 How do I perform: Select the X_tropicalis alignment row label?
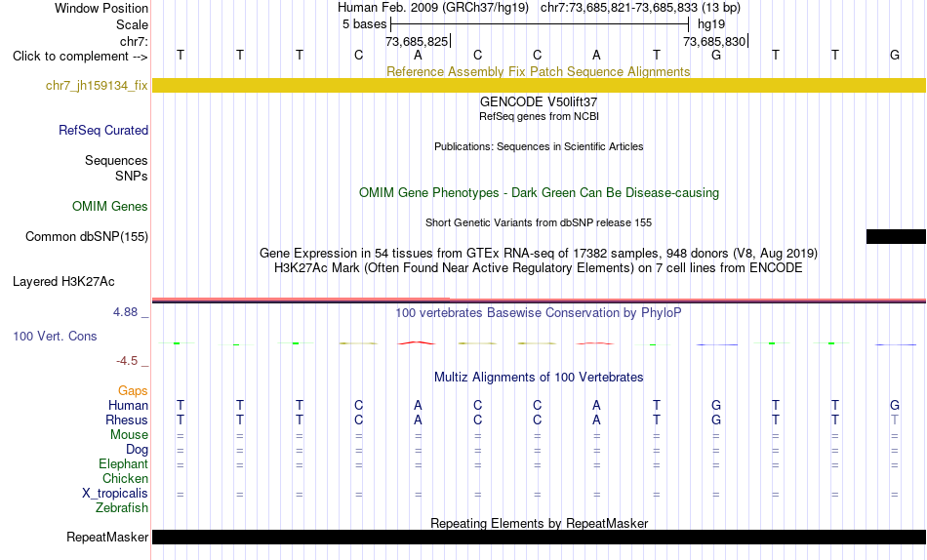click(x=115, y=494)
